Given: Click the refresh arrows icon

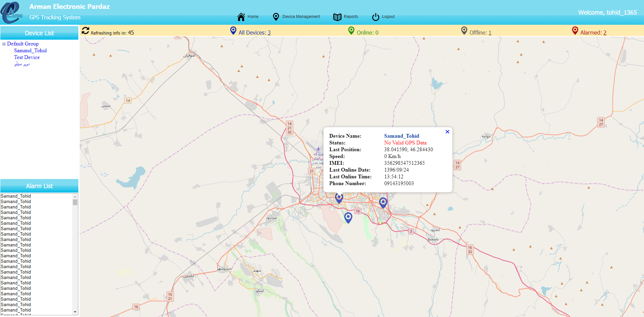Looking at the screenshot, I should [x=85, y=31].
